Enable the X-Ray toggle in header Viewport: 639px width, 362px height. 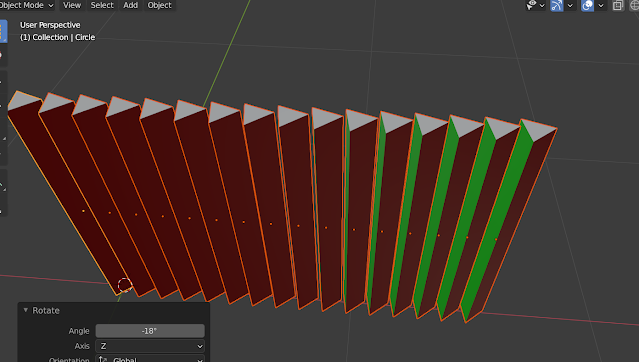[618, 5]
